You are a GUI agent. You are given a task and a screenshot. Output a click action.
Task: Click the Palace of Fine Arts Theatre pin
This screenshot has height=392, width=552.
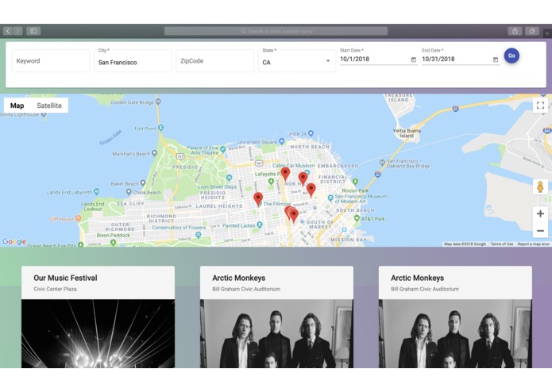(223, 149)
